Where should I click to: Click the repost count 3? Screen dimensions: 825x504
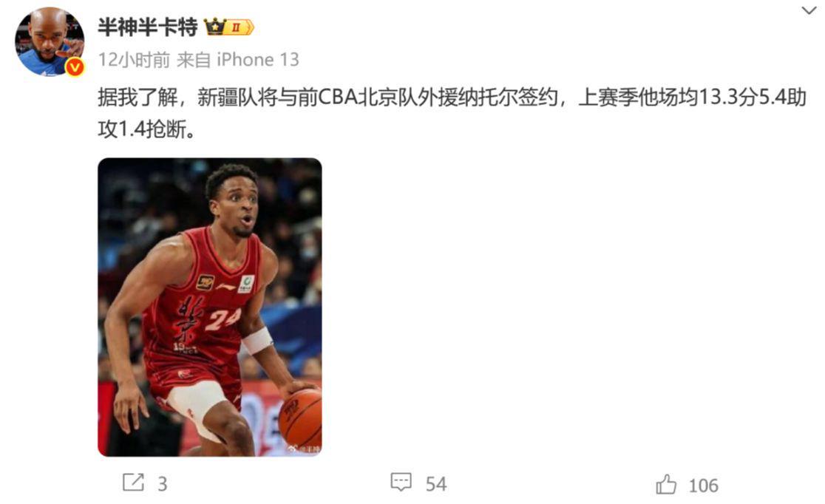163,484
